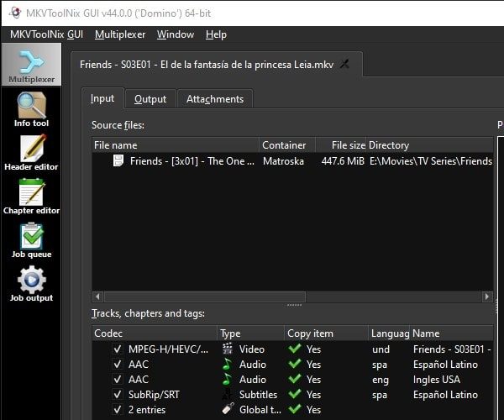Uncheck the MPEG-H/HEVC video track checkbox
Viewport: 504px width, 420px height.
click(118, 349)
